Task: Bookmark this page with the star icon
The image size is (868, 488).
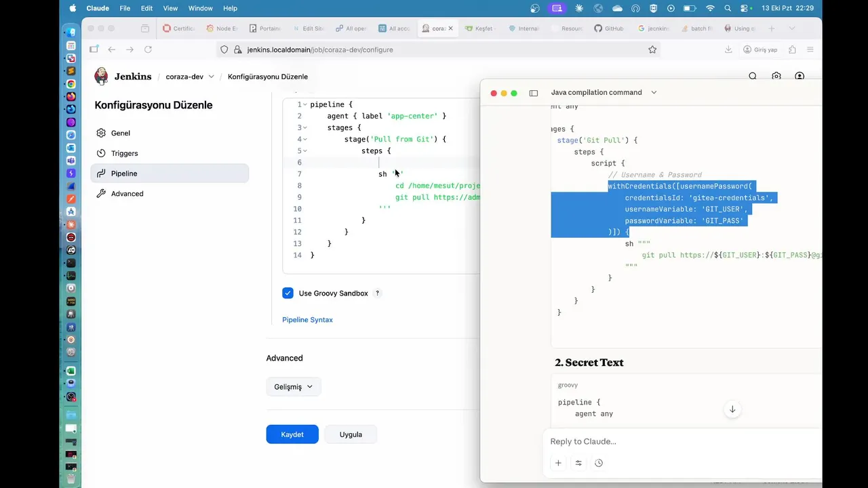Action: (x=652, y=49)
